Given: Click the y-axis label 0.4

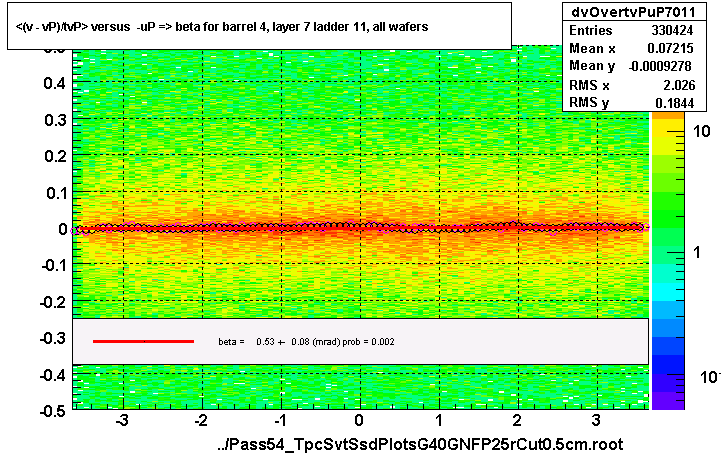Looking at the screenshot, I should pos(56,83).
